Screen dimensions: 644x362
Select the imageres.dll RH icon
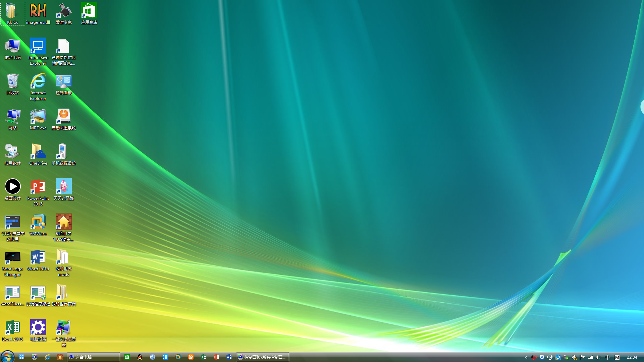coord(38,14)
